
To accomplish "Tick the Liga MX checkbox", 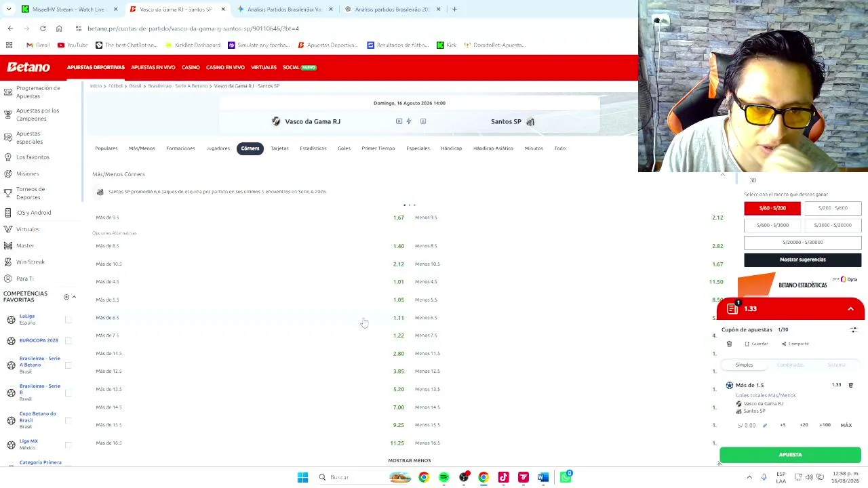I will tap(68, 445).
